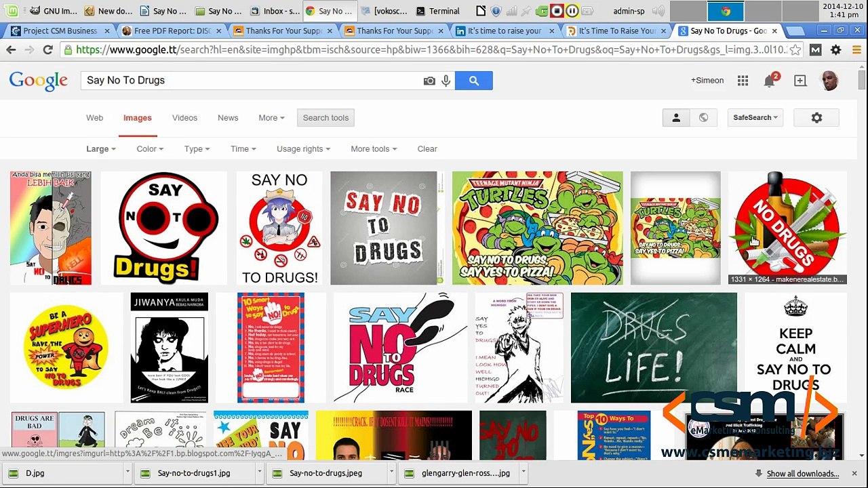Image resolution: width=868 pixels, height=488 pixels.
Task: Expand the Time filter dropdown
Action: [243, 148]
